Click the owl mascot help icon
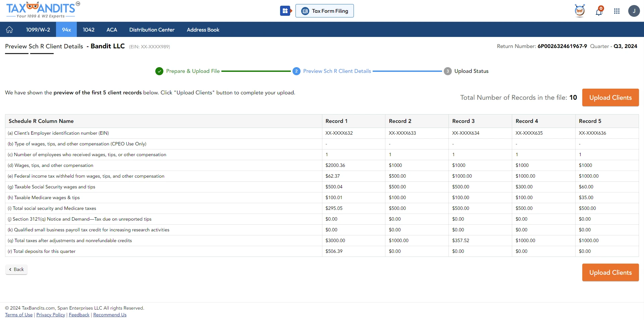 580,11
